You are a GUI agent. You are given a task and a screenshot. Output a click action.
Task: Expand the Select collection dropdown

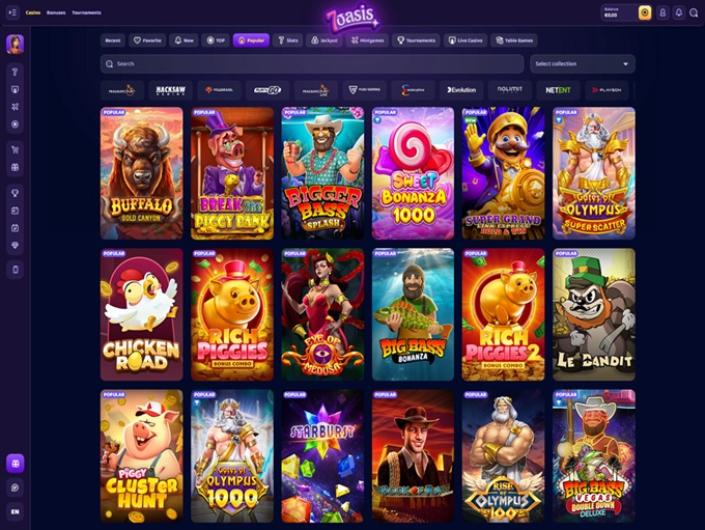point(582,64)
